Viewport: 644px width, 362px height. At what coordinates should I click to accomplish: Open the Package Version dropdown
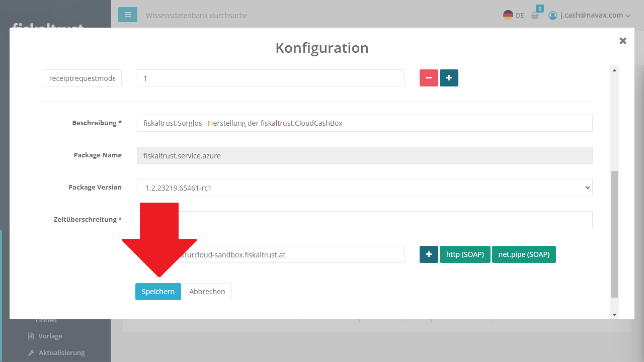coord(365,188)
